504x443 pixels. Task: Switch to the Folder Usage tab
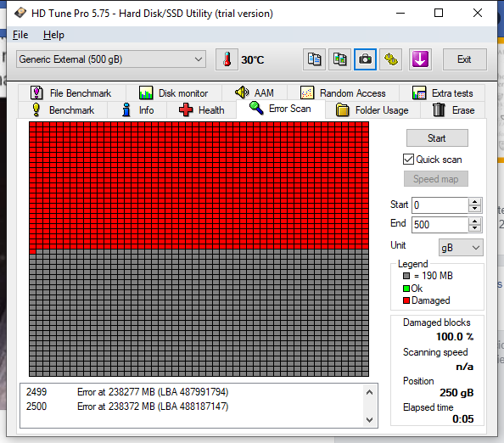372,110
